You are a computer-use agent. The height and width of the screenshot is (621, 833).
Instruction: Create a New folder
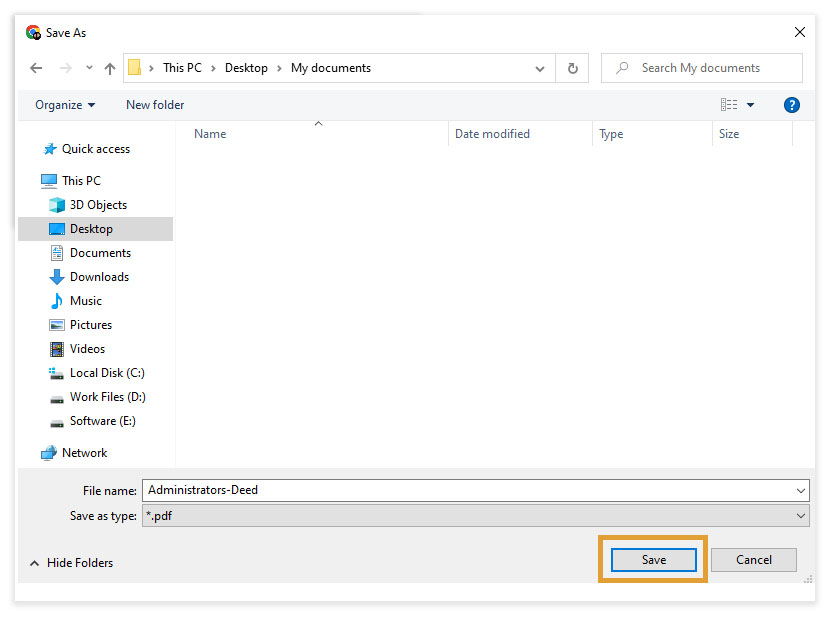coord(155,105)
